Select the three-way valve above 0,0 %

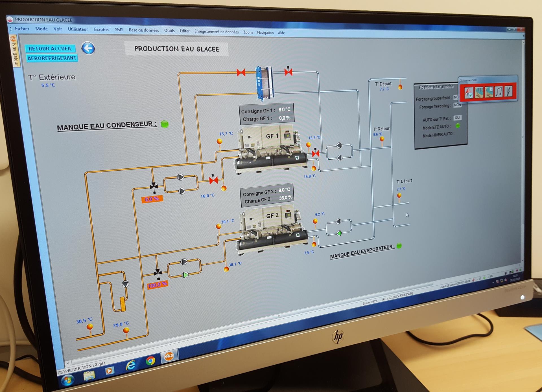pos(154,187)
